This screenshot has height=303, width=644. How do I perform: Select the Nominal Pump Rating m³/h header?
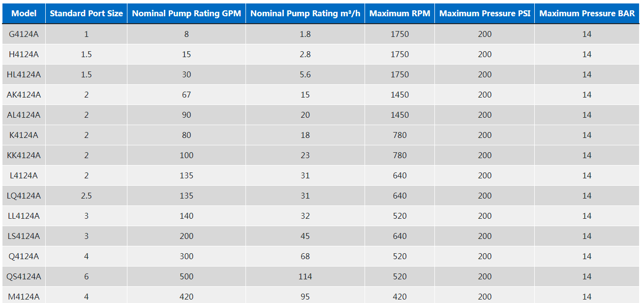305,13
